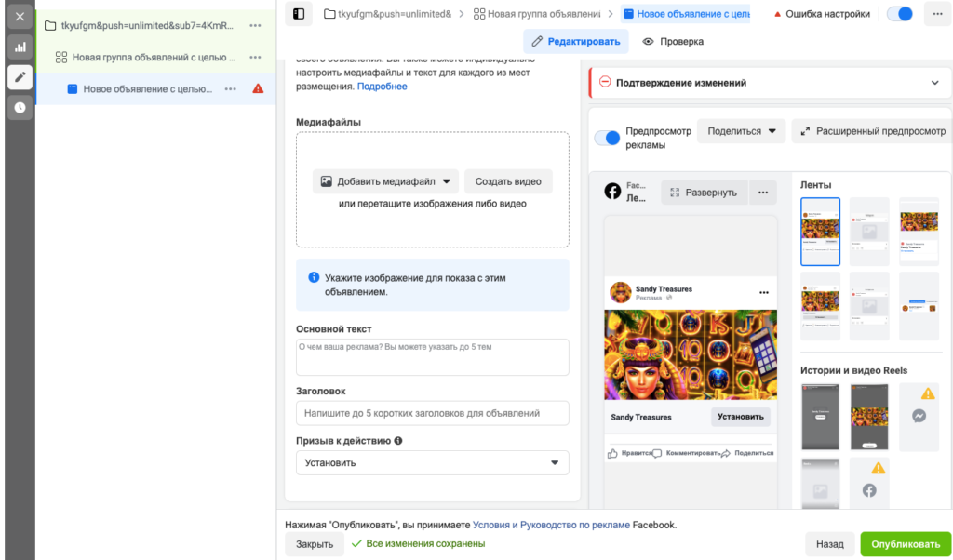Select the pencil edit icon in sidebar
This screenshot has width=953, height=560.
20,77
